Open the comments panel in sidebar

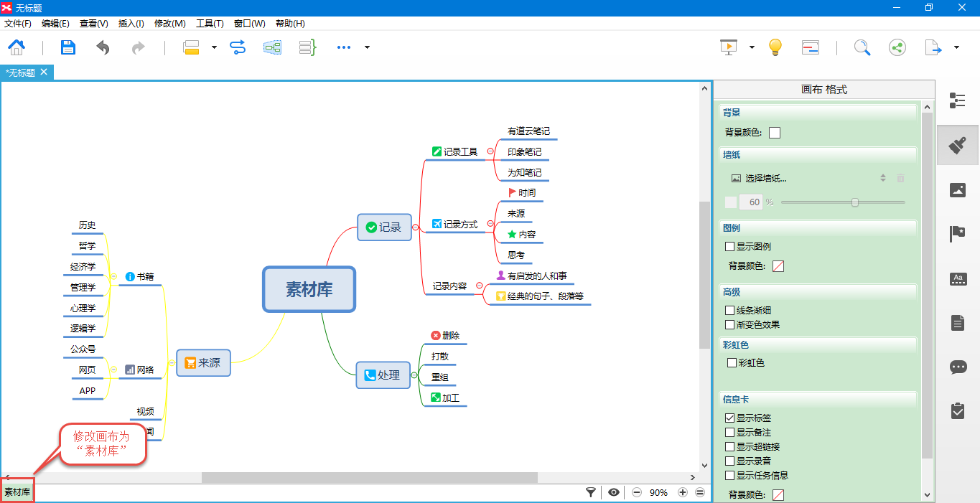pos(958,367)
